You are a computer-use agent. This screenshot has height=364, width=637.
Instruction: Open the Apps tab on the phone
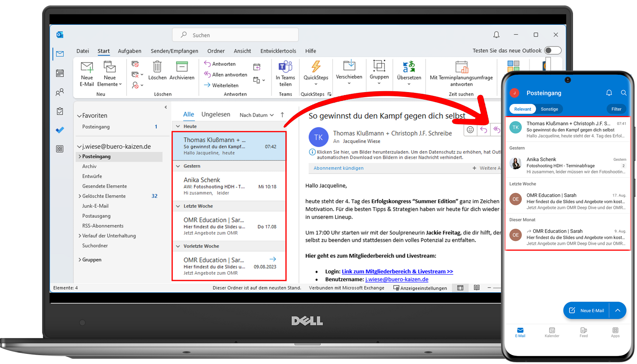[x=615, y=333]
